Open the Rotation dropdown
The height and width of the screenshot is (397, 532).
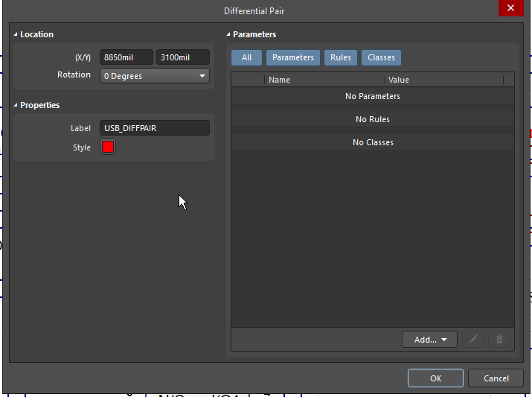[155, 76]
